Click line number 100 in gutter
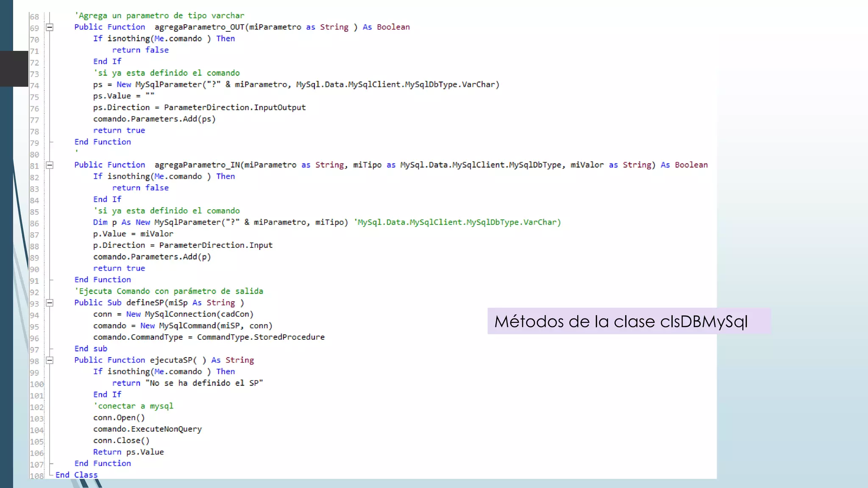Image resolution: width=868 pixels, height=488 pixels. point(36,384)
